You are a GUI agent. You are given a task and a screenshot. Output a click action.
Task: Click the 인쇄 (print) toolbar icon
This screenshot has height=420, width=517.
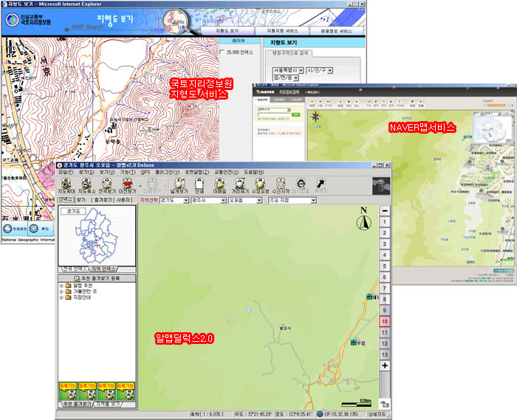coord(199,185)
